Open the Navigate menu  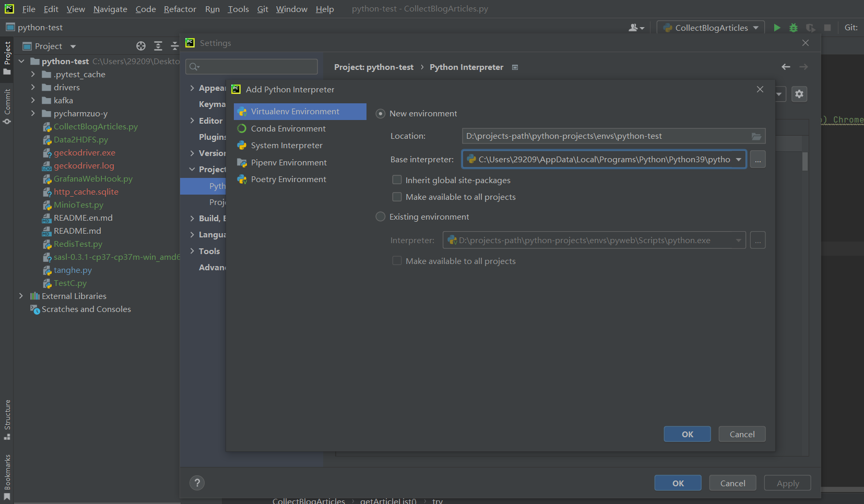(110, 9)
